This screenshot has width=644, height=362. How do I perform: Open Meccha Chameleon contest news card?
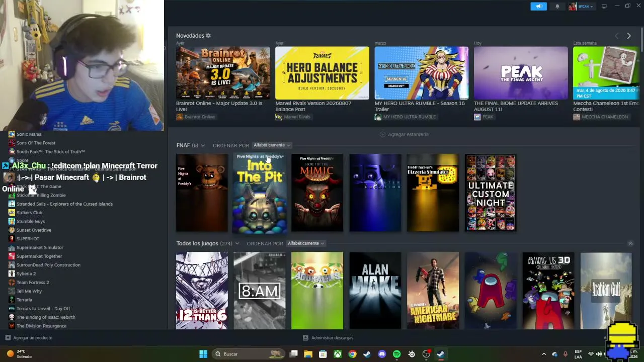point(606,73)
